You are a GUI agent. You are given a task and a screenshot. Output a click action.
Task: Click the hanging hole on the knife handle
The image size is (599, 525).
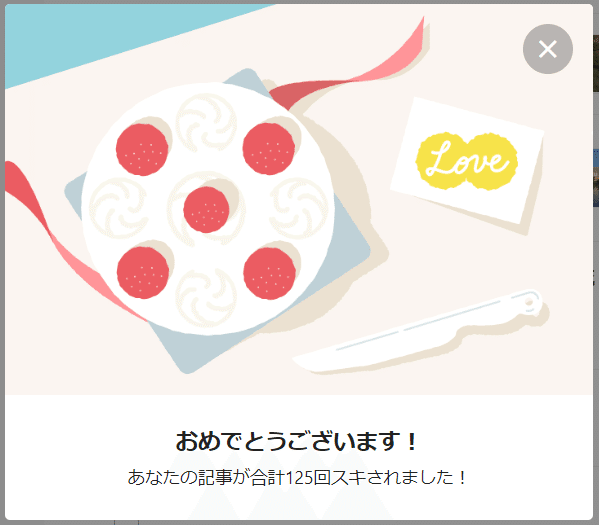tap(529, 302)
